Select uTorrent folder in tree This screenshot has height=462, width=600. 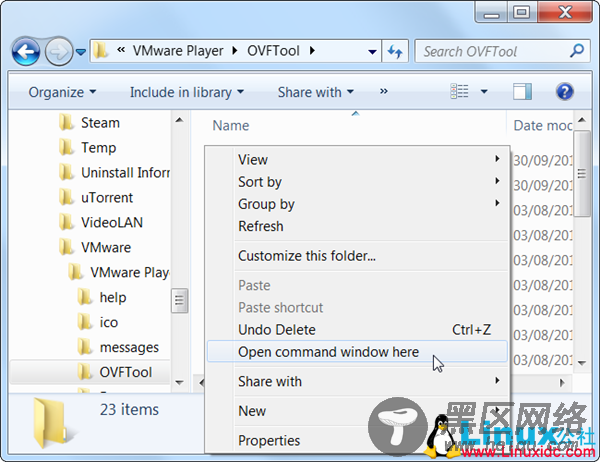107,198
